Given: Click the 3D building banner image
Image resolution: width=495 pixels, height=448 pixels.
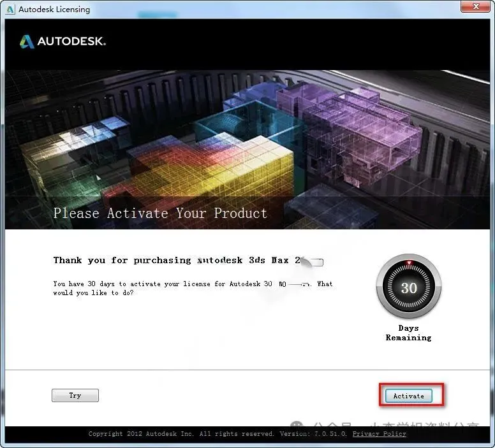Looking at the screenshot, I should point(247,149).
